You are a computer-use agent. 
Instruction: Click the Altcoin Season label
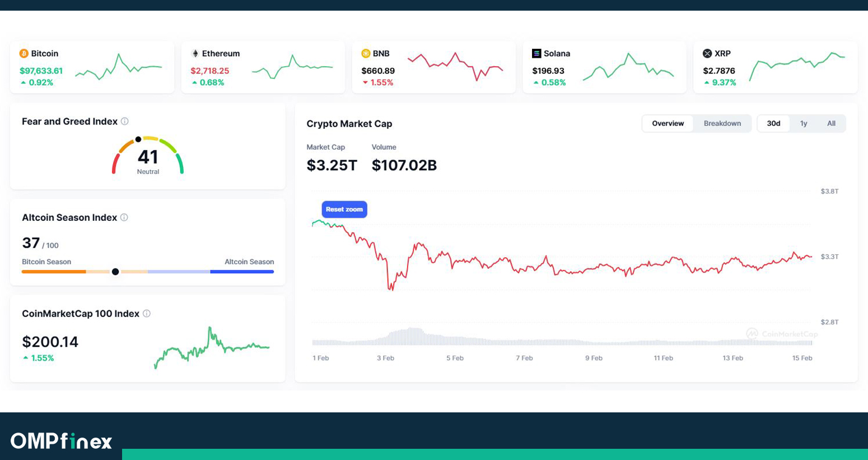pos(249,262)
